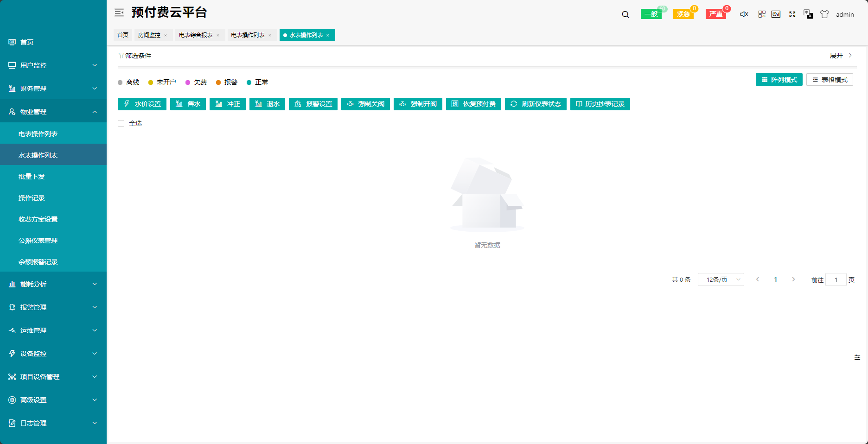This screenshot has height=444, width=868.
Task: Check the 全选 select-all checkbox
Action: coord(121,123)
